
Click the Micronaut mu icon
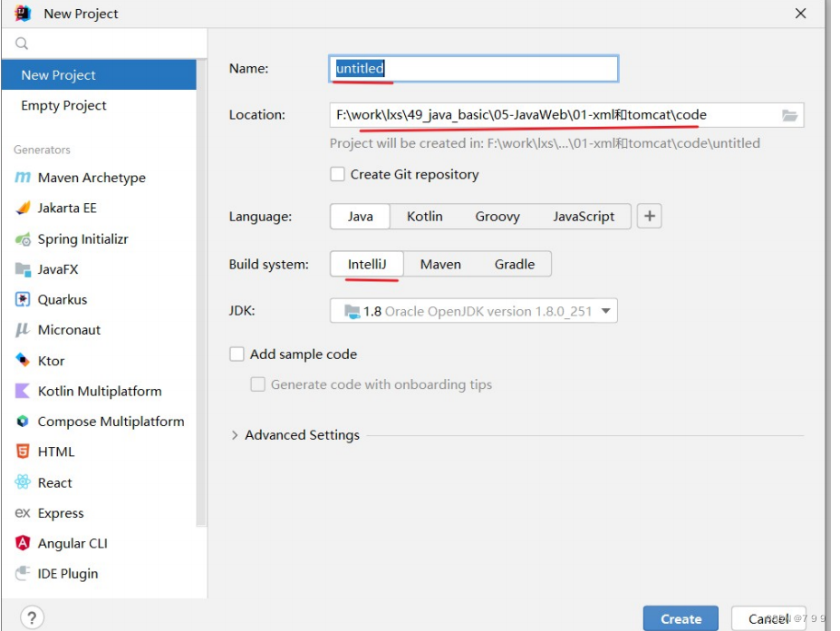coord(23,330)
